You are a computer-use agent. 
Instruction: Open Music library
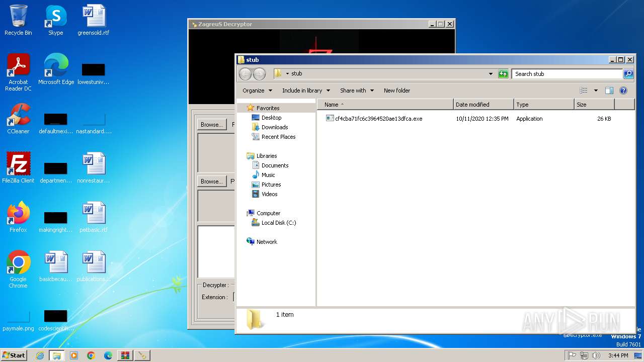(x=268, y=175)
